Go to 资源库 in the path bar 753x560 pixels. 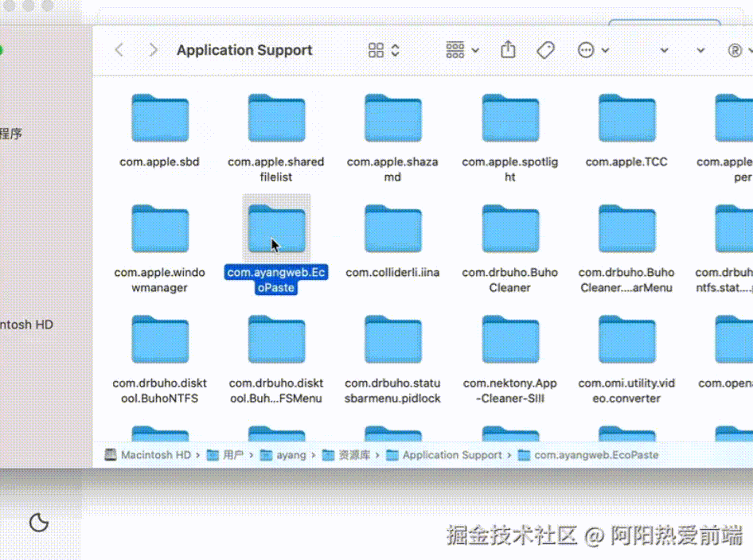point(346,455)
